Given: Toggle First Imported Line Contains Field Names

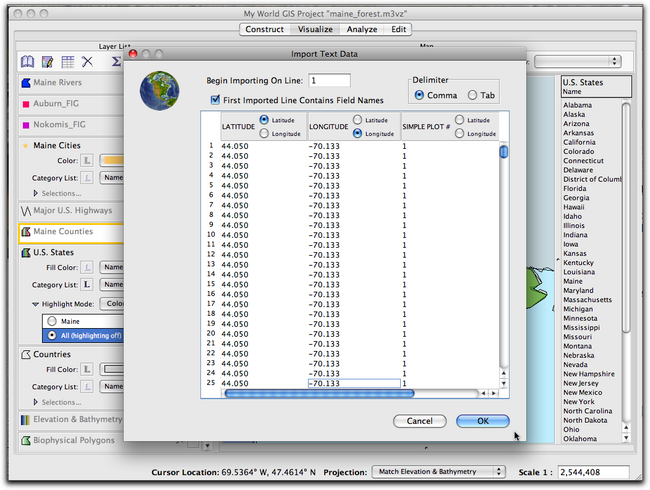Looking at the screenshot, I should tap(215, 99).
